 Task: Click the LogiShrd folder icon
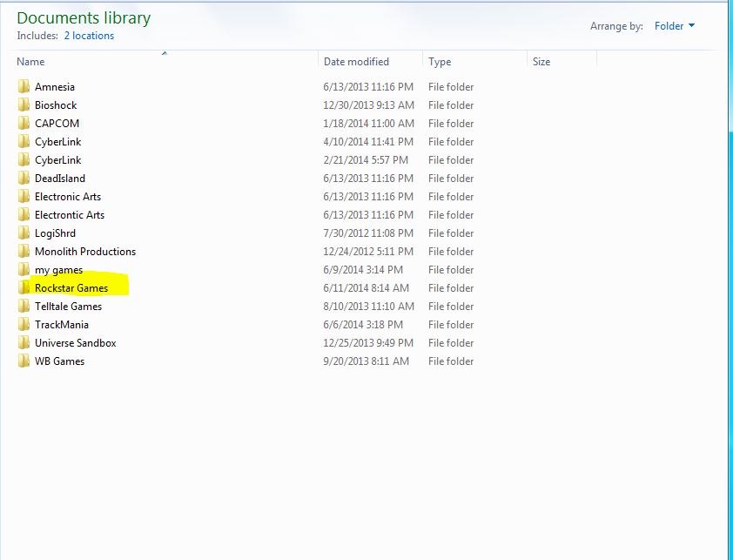pyautogui.click(x=24, y=233)
